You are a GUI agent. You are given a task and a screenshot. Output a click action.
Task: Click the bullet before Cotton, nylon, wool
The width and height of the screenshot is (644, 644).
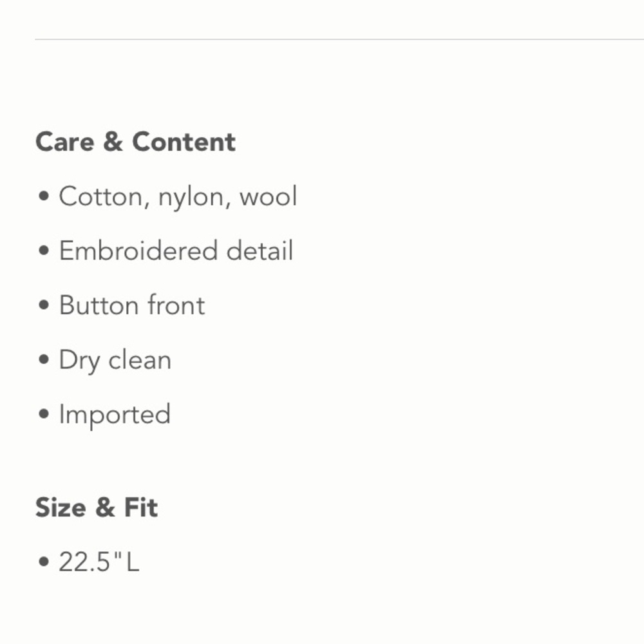pyautogui.click(x=44, y=196)
